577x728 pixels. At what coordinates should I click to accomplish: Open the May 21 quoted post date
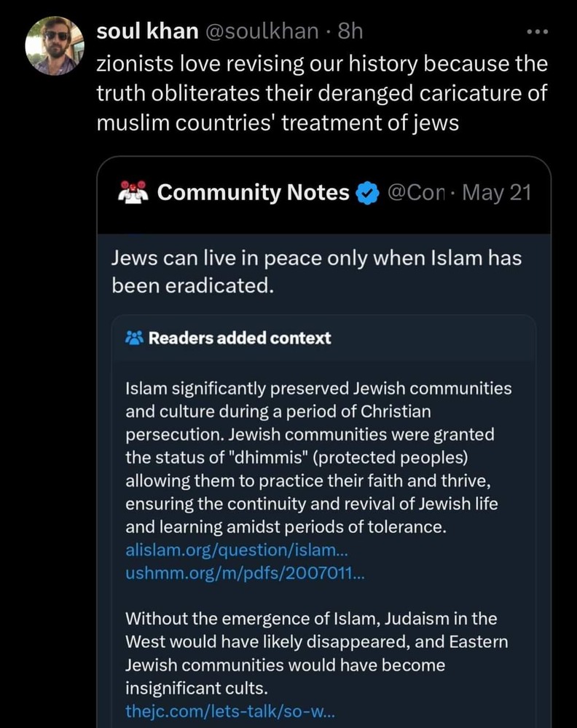coord(496,194)
